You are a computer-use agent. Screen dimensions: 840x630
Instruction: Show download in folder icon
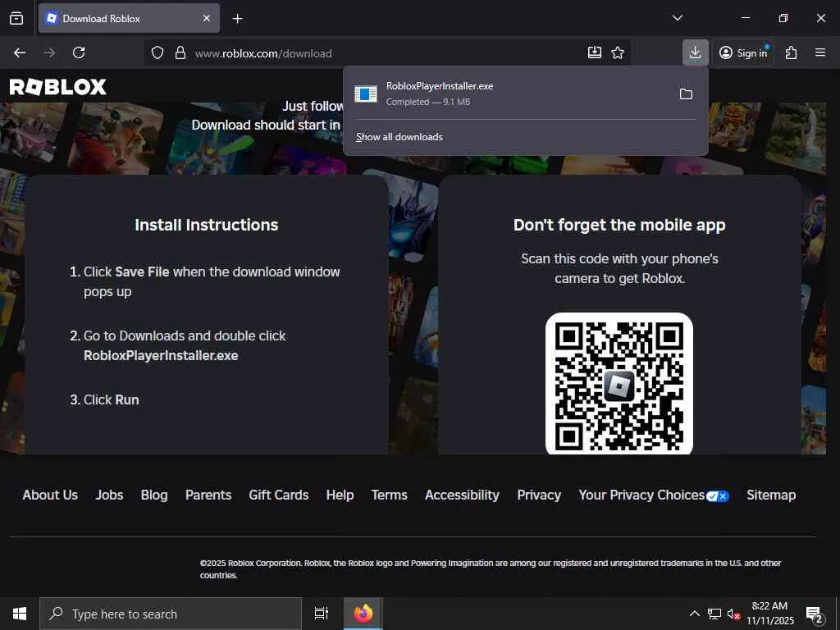[x=687, y=94]
